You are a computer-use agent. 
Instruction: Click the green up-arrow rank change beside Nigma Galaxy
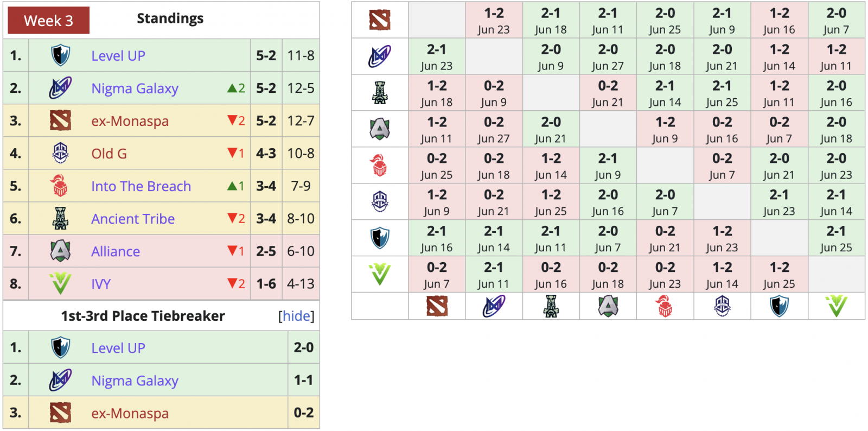click(232, 88)
